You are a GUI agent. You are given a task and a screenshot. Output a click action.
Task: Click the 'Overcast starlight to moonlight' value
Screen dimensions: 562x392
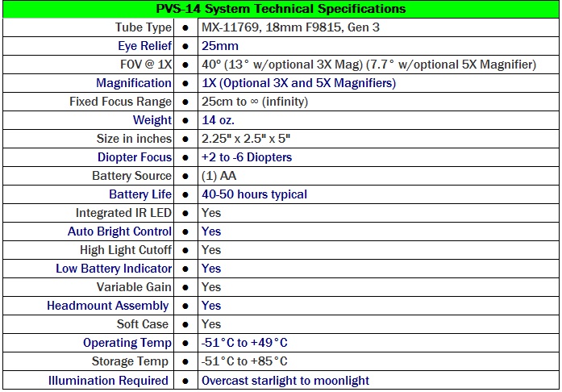pos(285,381)
